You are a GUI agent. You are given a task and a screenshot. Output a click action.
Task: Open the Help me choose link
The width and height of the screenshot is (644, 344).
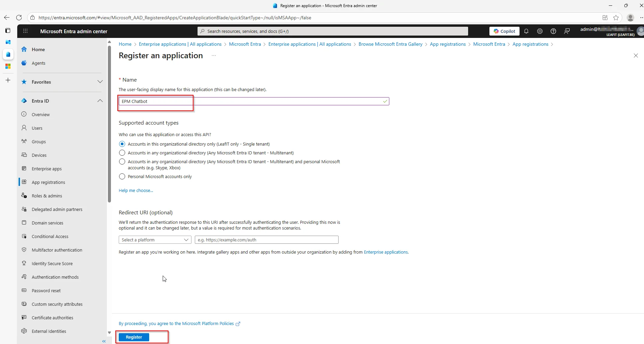tap(136, 190)
